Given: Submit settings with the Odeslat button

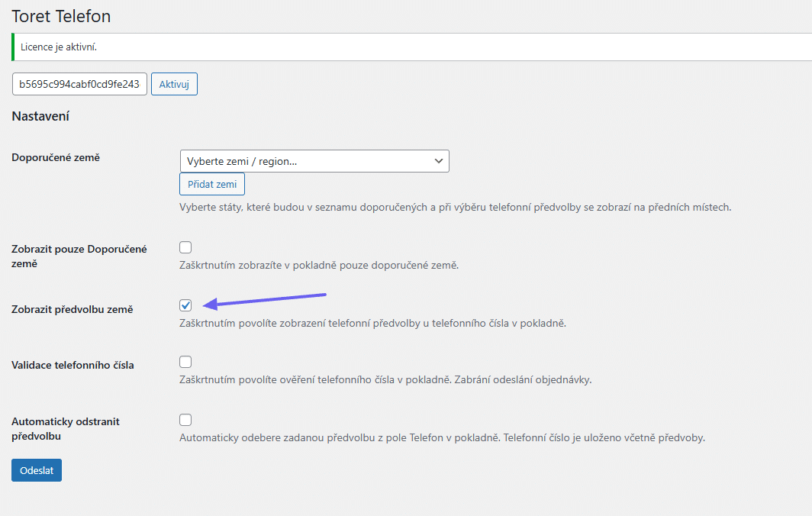Looking at the screenshot, I should pyautogui.click(x=37, y=470).
